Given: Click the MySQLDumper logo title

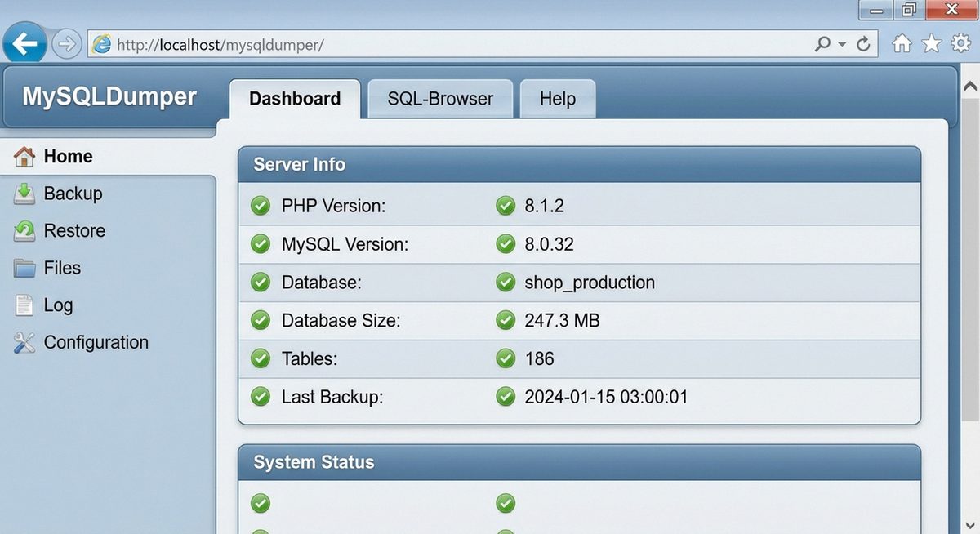Looking at the screenshot, I should [x=109, y=96].
